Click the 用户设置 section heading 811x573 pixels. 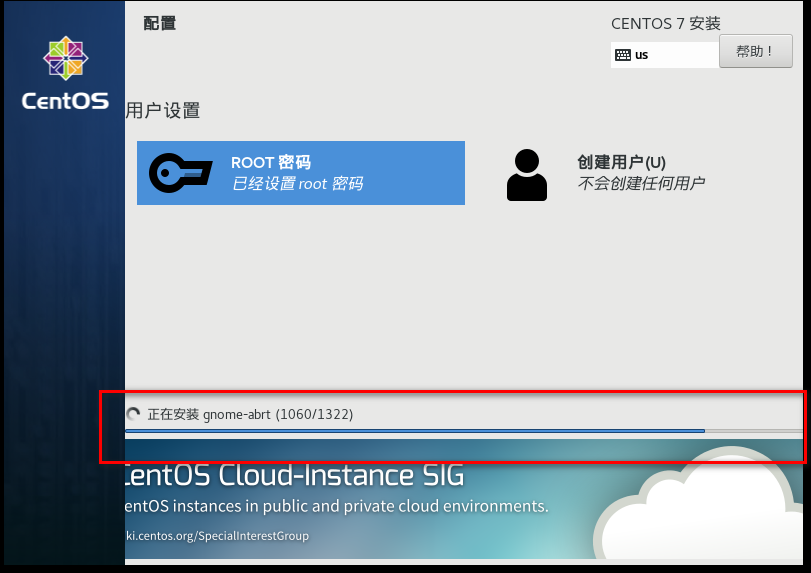point(162,111)
